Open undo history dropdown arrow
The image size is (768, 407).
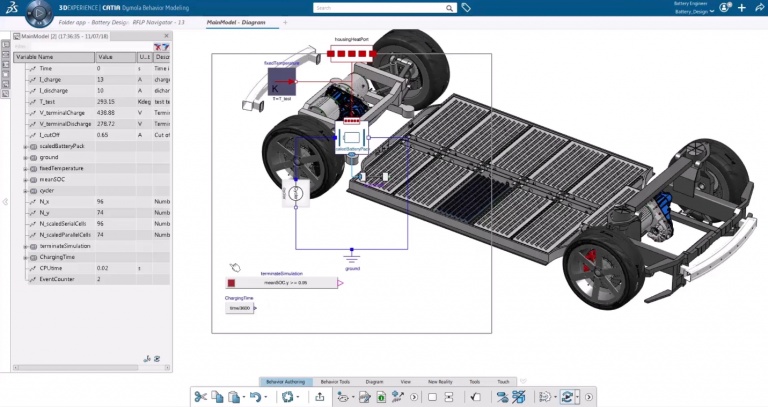pos(266,397)
